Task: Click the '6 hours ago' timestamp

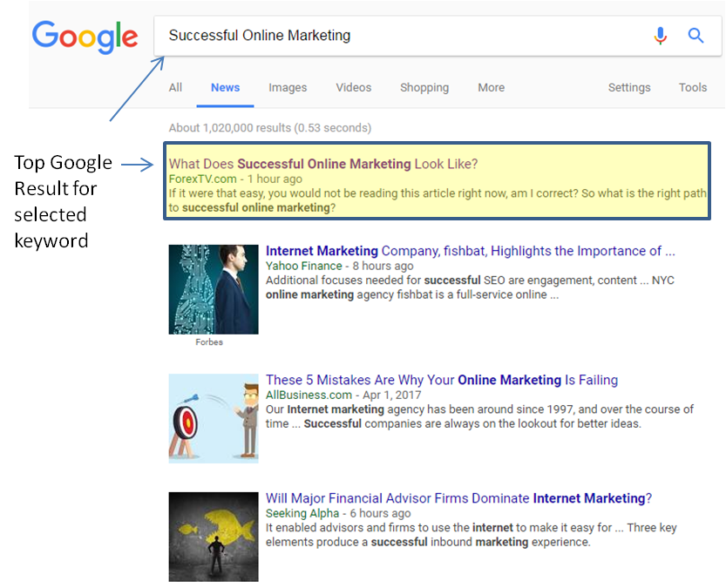Action: point(380,513)
